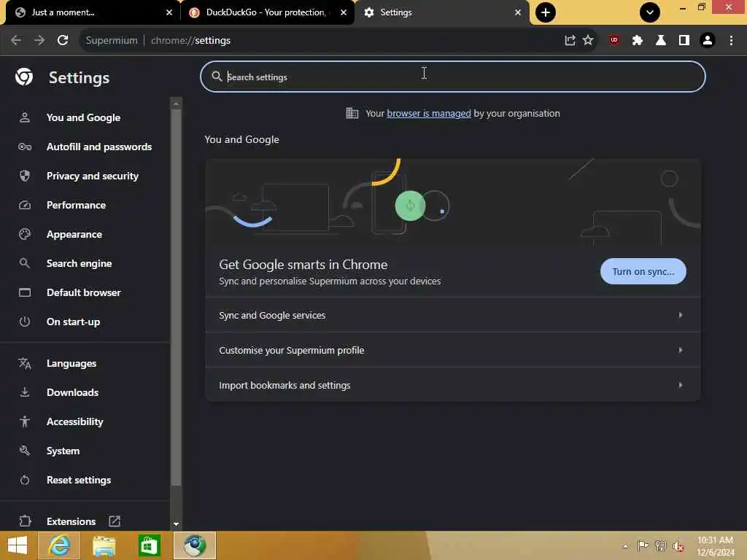Image resolution: width=747 pixels, height=560 pixels.
Task: Open the Extensions puzzle piece menu
Action: point(638,41)
